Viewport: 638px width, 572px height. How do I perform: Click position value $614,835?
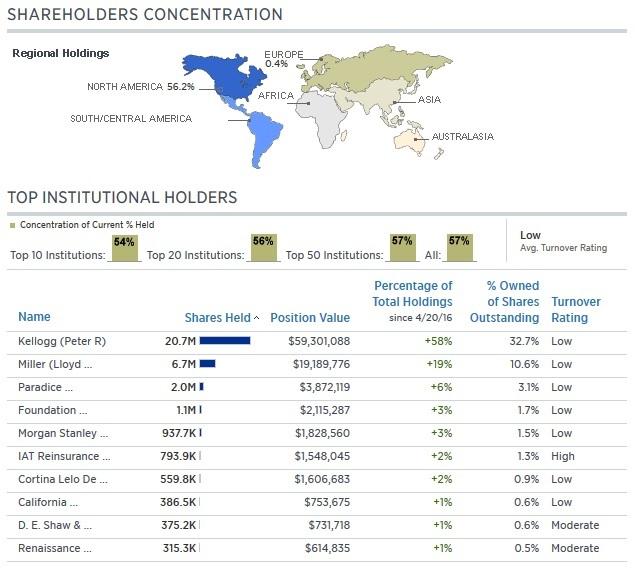328,548
